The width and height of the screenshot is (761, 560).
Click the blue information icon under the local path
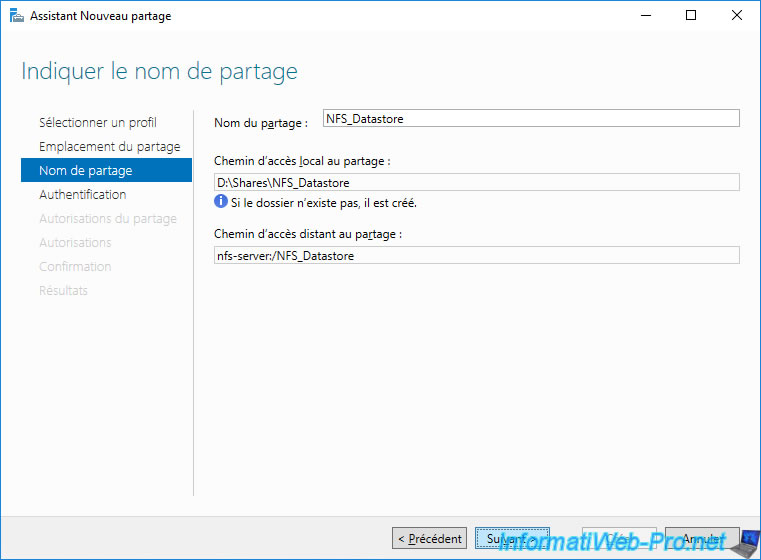(222, 202)
